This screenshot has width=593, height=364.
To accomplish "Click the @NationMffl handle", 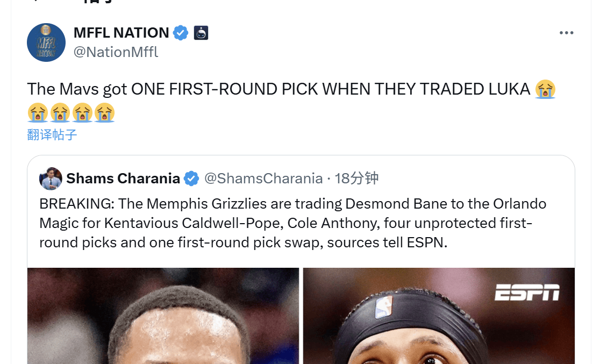I will click(x=116, y=52).
